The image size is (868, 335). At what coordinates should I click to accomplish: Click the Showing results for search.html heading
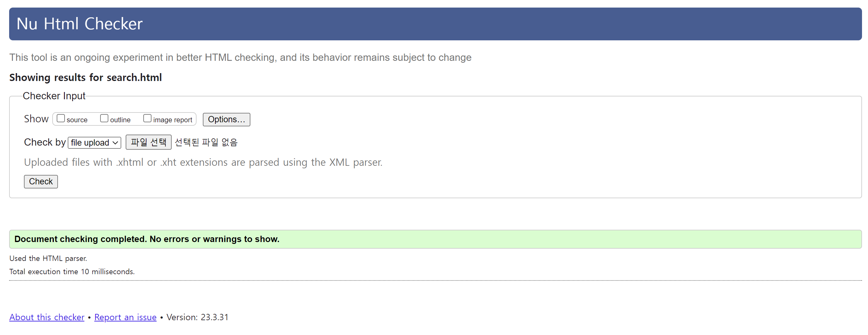tap(86, 78)
